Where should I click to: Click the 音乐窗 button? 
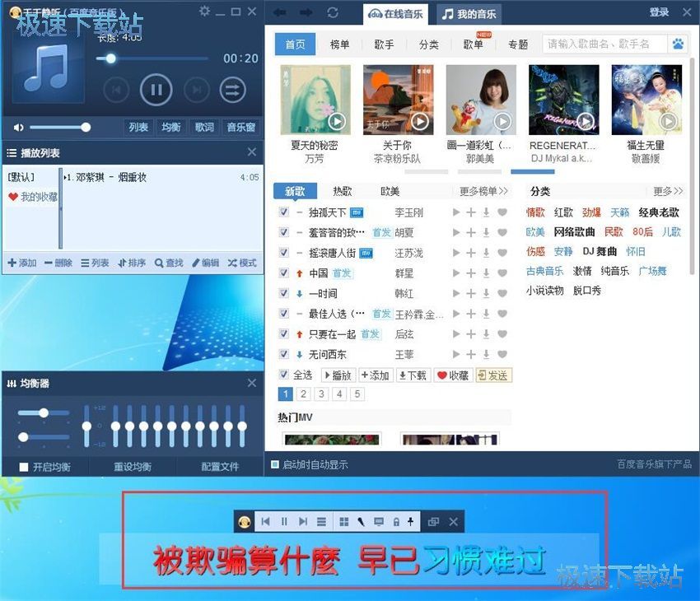[x=241, y=127]
